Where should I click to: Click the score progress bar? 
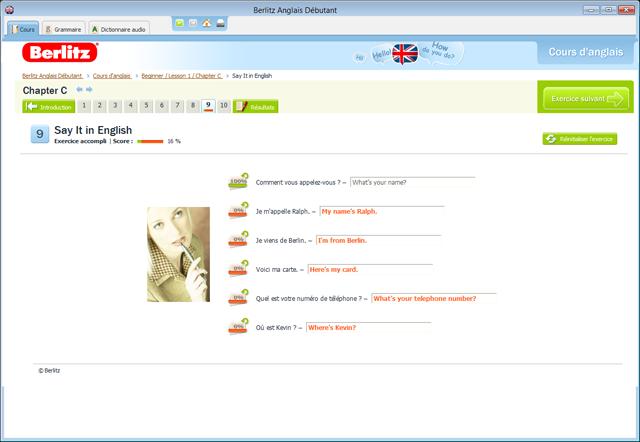coord(150,142)
